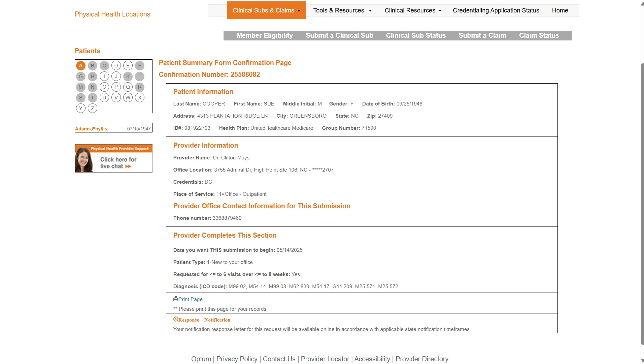
Task: Expand Clinical Resources dropdown
Action: coord(413,10)
